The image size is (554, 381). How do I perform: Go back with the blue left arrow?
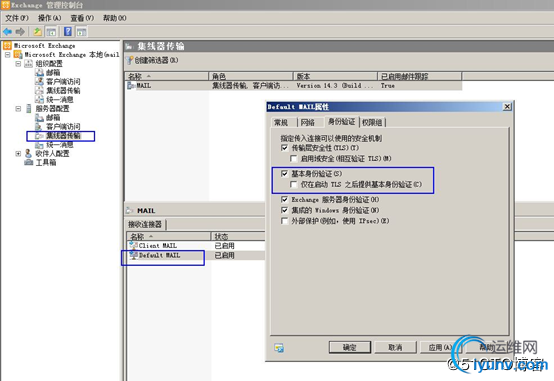7,32
